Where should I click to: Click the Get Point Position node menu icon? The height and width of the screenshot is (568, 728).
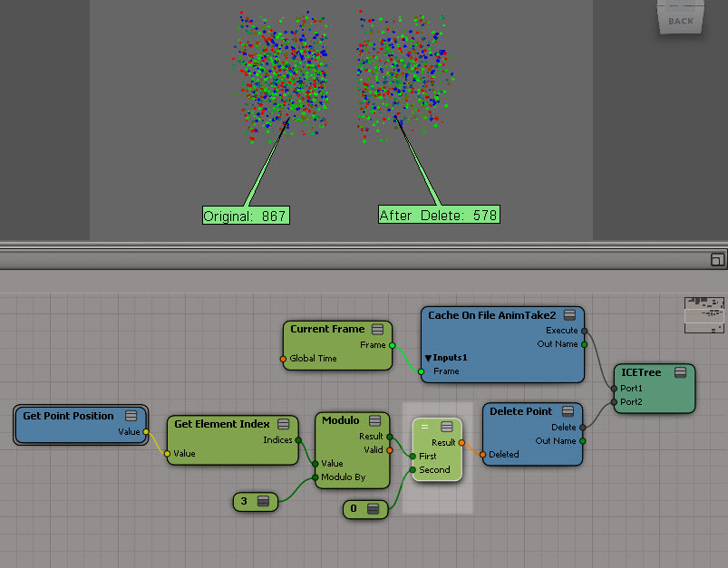coord(131,416)
